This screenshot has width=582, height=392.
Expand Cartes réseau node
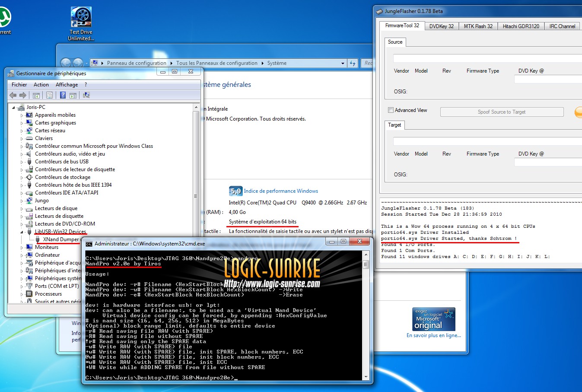pos(22,131)
